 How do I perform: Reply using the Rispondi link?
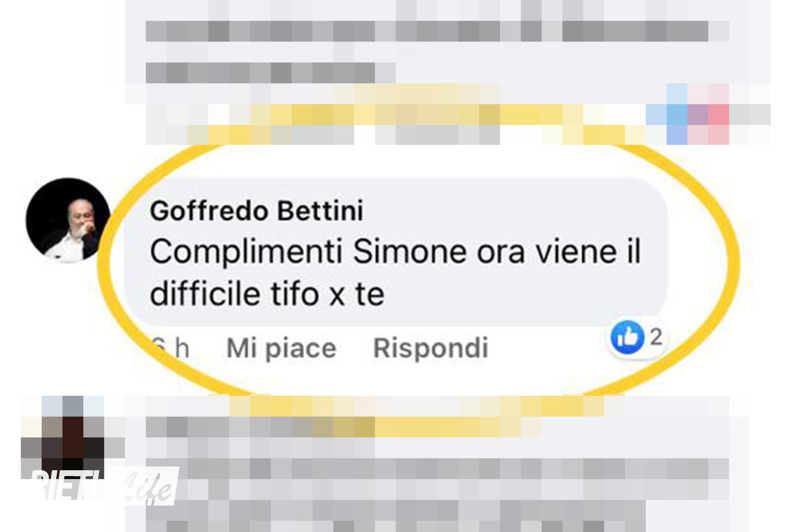pyautogui.click(x=431, y=348)
